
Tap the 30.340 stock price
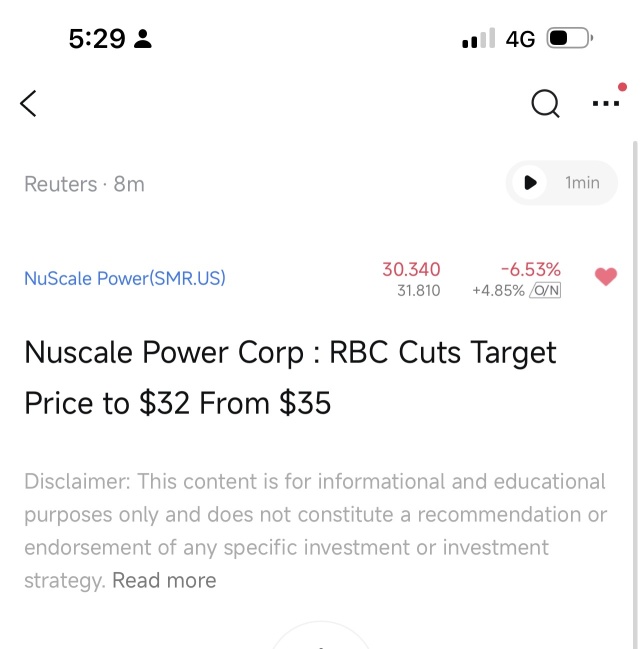(x=411, y=269)
